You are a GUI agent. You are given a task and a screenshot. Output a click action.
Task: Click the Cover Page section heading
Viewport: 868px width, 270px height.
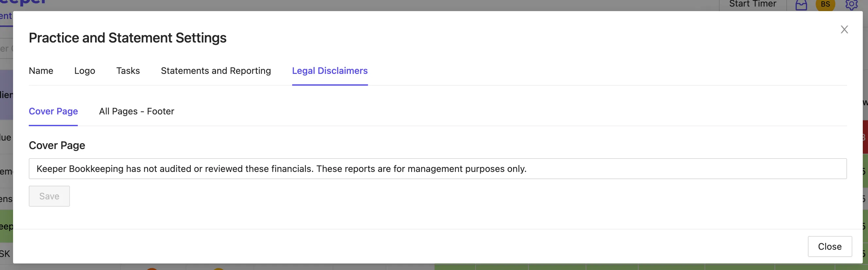coord(57,145)
